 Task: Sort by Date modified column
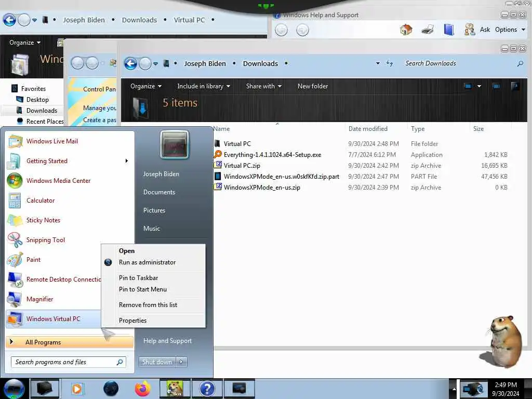point(368,129)
